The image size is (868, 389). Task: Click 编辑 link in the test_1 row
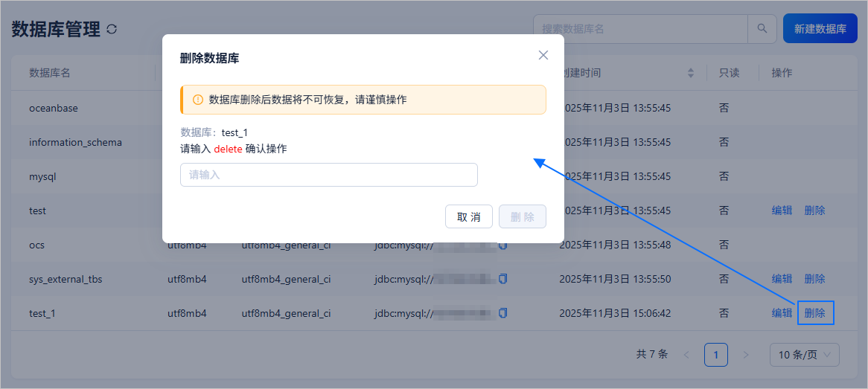tap(782, 313)
